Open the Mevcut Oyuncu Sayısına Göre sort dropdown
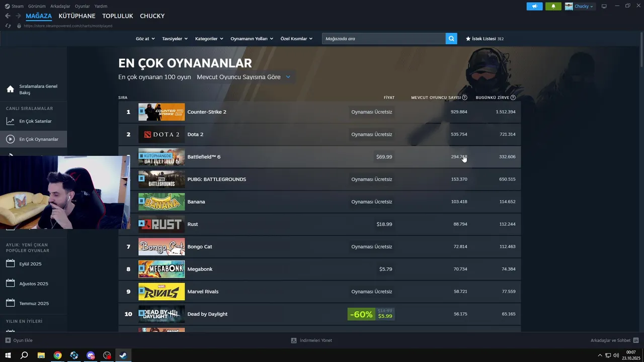Viewport: 644px width, 362px height. point(244,77)
